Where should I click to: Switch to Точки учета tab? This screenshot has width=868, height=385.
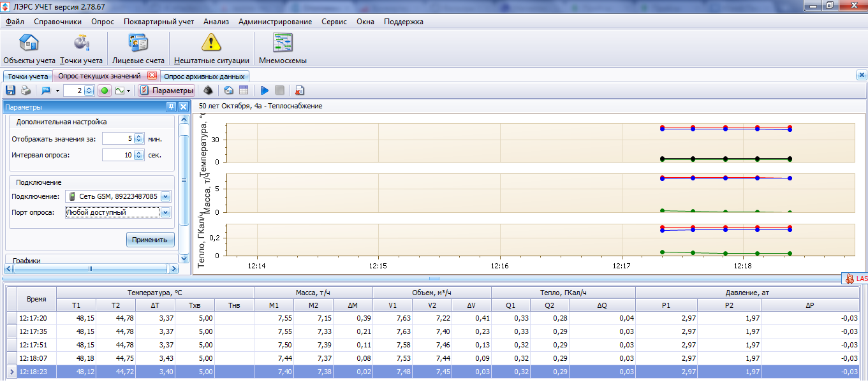[27, 76]
